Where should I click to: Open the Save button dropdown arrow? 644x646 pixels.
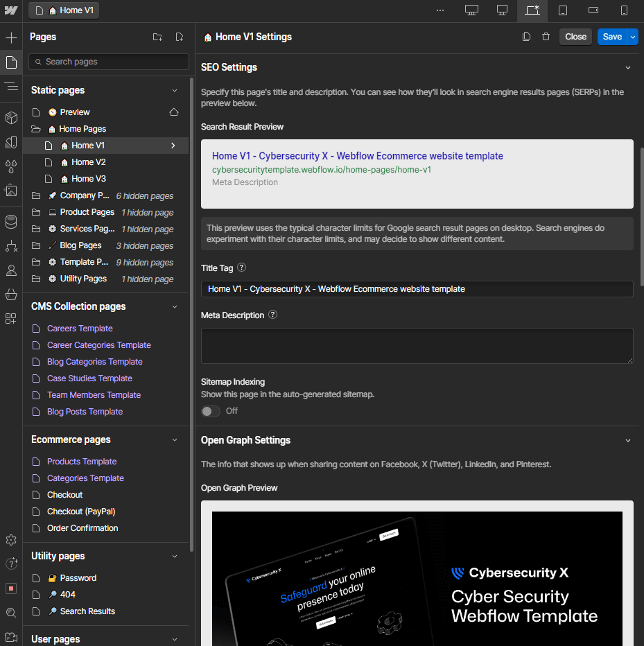pos(632,36)
